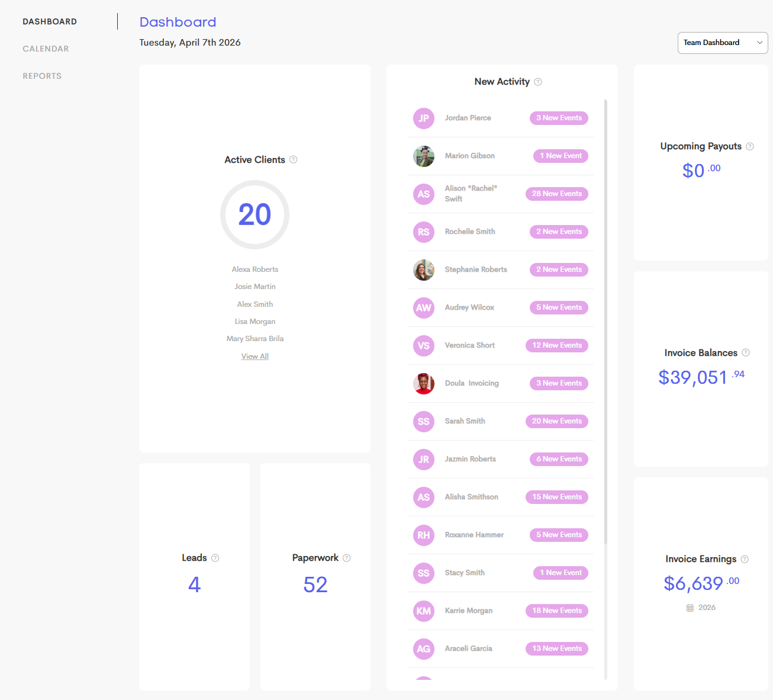The image size is (773, 700).
Task: Open the Doula Invoicing profile photo
Action: 424,384
